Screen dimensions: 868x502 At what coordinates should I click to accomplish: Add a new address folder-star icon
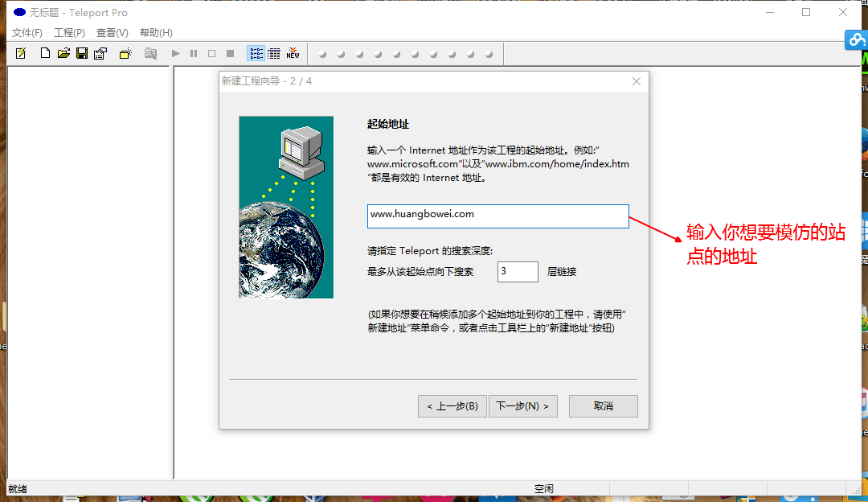pyautogui.click(x=125, y=53)
